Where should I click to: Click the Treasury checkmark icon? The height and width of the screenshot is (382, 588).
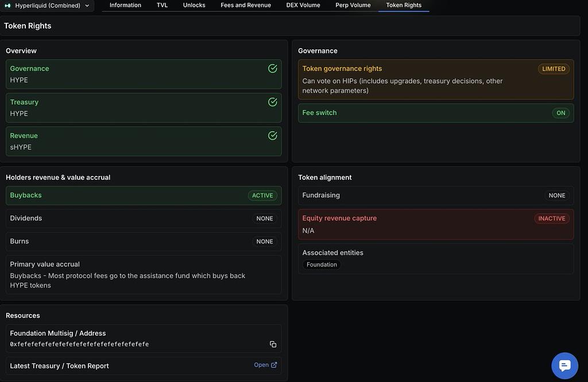pos(273,102)
